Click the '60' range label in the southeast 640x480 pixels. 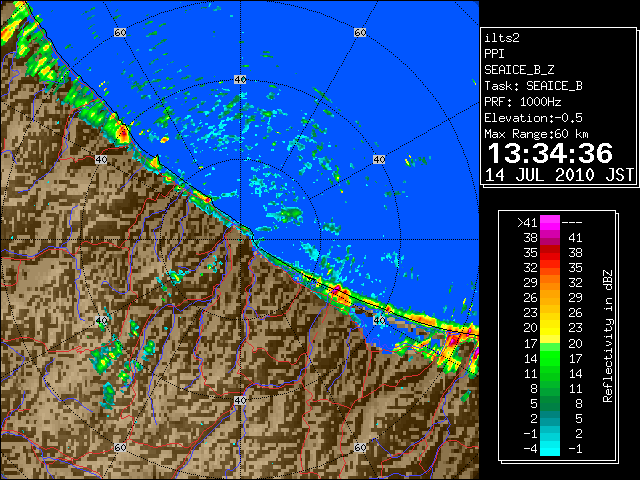click(x=360, y=447)
